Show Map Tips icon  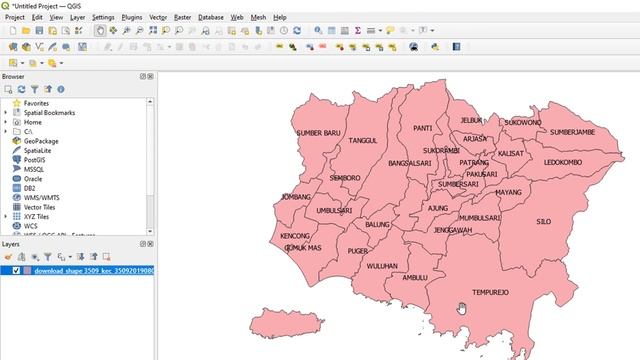point(390,31)
